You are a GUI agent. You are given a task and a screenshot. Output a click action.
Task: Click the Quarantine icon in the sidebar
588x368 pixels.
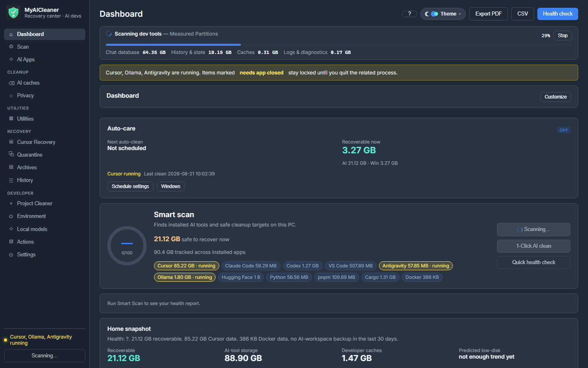[11, 155]
